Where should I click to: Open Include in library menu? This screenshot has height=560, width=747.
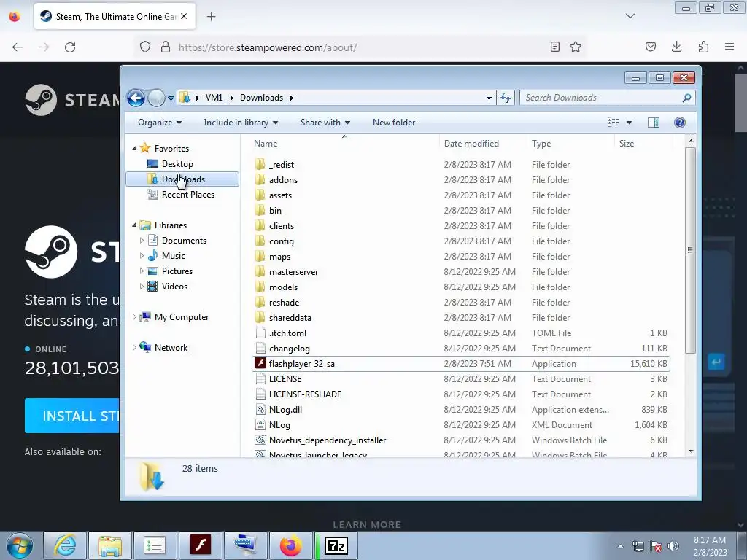tap(241, 122)
